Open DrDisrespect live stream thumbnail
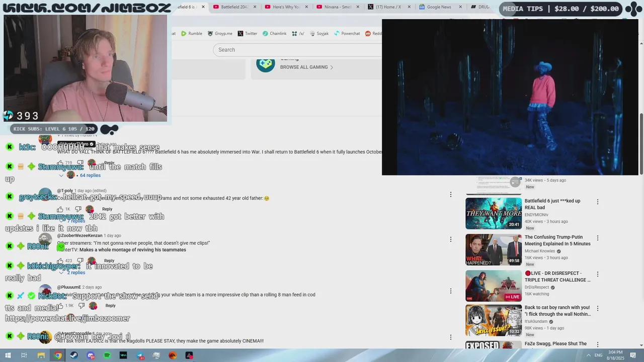 (494, 286)
